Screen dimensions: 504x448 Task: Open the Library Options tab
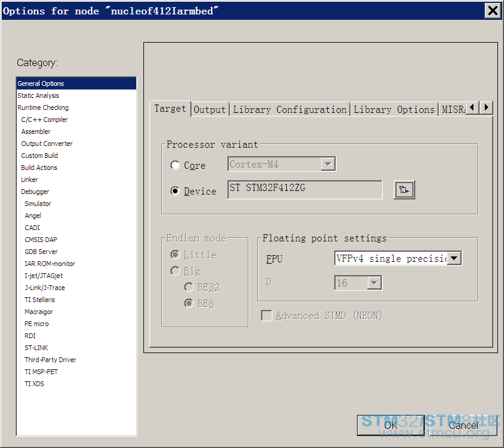394,110
